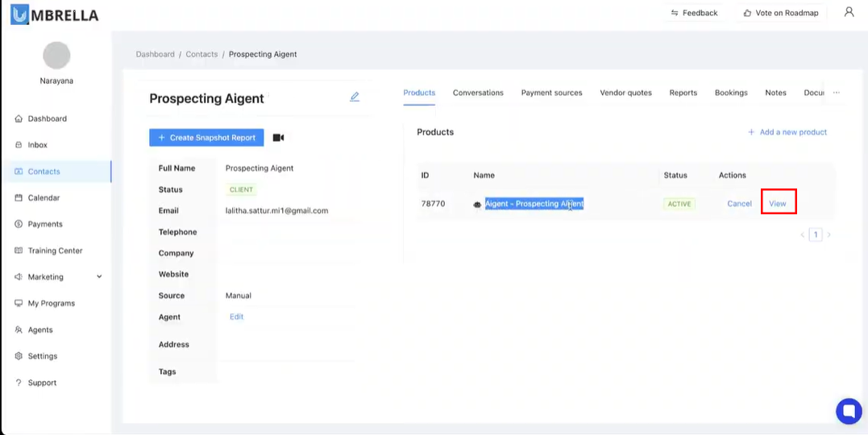Select page 1 in pagination
This screenshot has width=868, height=435.
point(816,234)
